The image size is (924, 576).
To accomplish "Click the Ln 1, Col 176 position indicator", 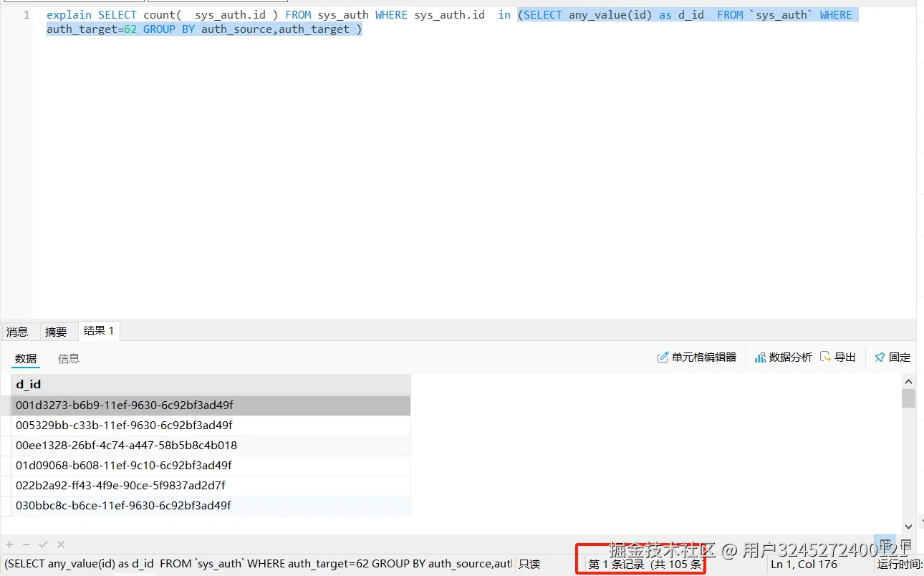I will point(805,564).
